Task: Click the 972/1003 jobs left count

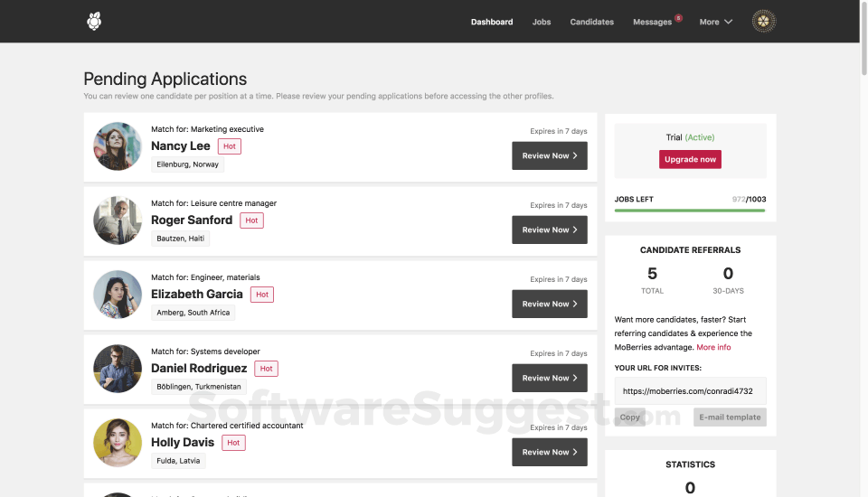Action: (749, 199)
